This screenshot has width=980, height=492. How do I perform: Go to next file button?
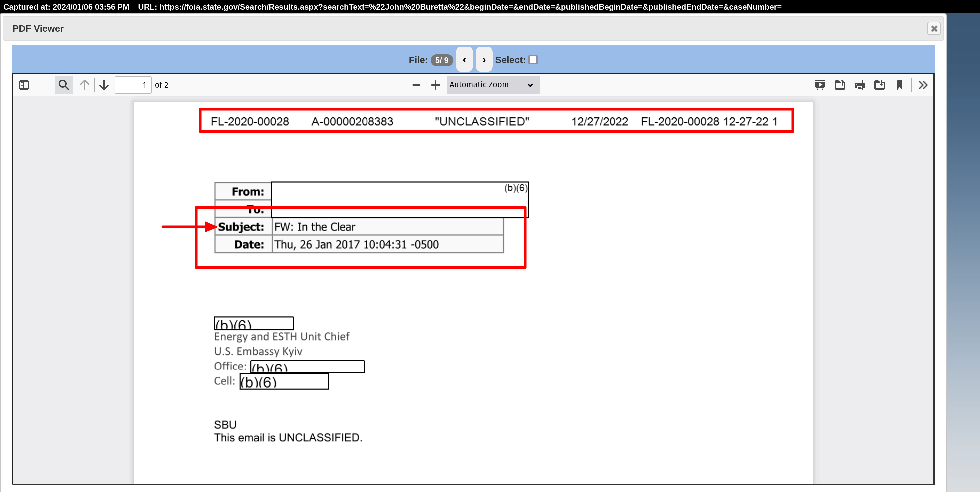point(484,59)
